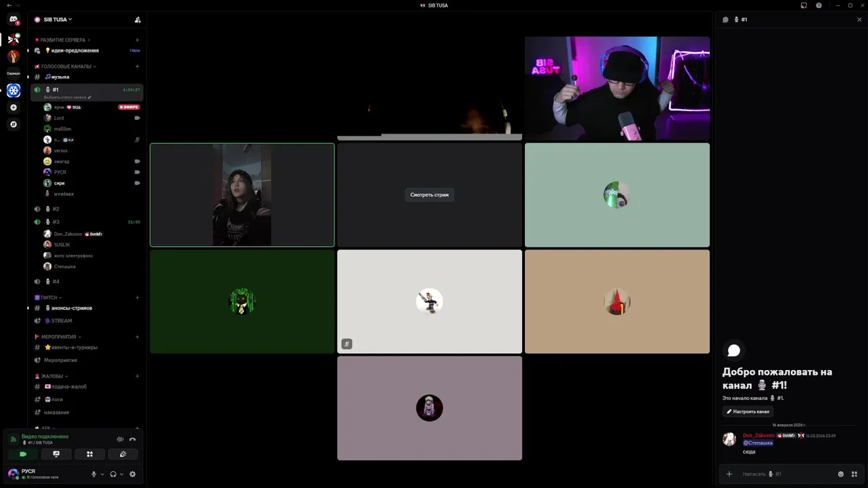The height and width of the screenshot is (488, 868).
Task: Open the soundboard button in voice panel
Action: point(123,454)
